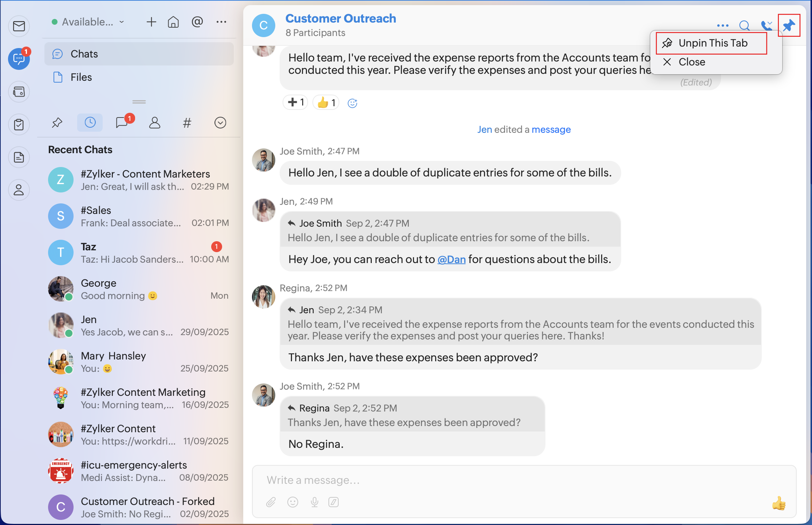This screenshot has height=525, width=812.
Task: Attach a file with the paperclip icon
Action: point(271,502)
